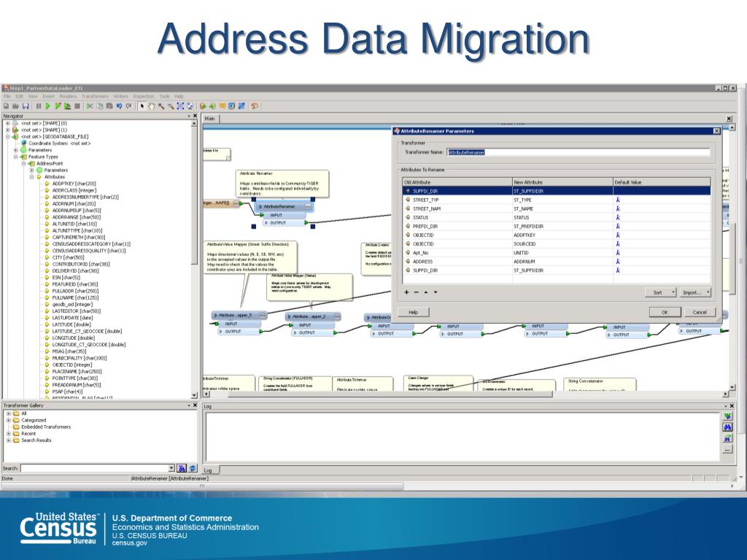Open the Import dropdown in the dialog
This screenshot has width=747, height=560.
[x=695, y=292]
